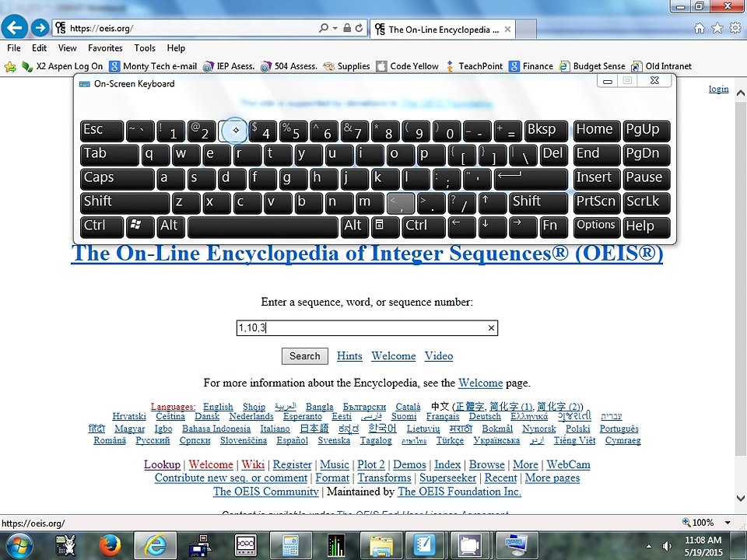Click the up arrow key on keyboard

[492, 203]
